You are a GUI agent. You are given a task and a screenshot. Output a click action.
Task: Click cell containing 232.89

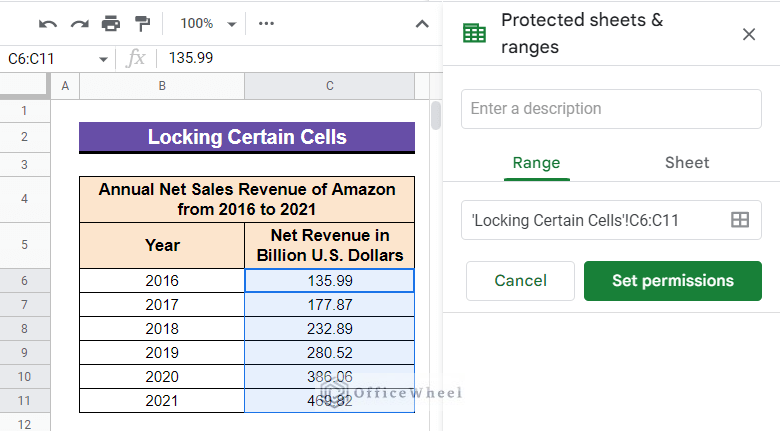(x=329, y=328)
